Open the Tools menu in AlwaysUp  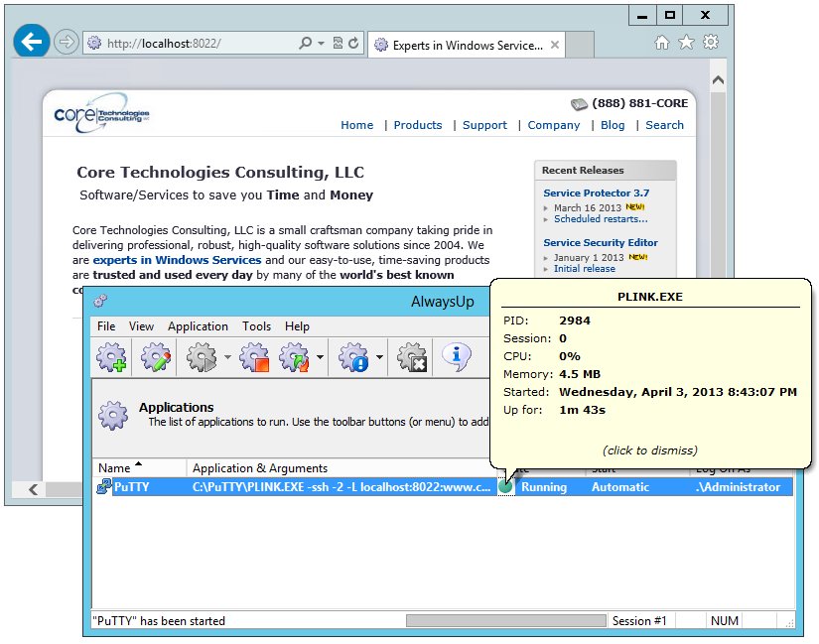point(256,326)
